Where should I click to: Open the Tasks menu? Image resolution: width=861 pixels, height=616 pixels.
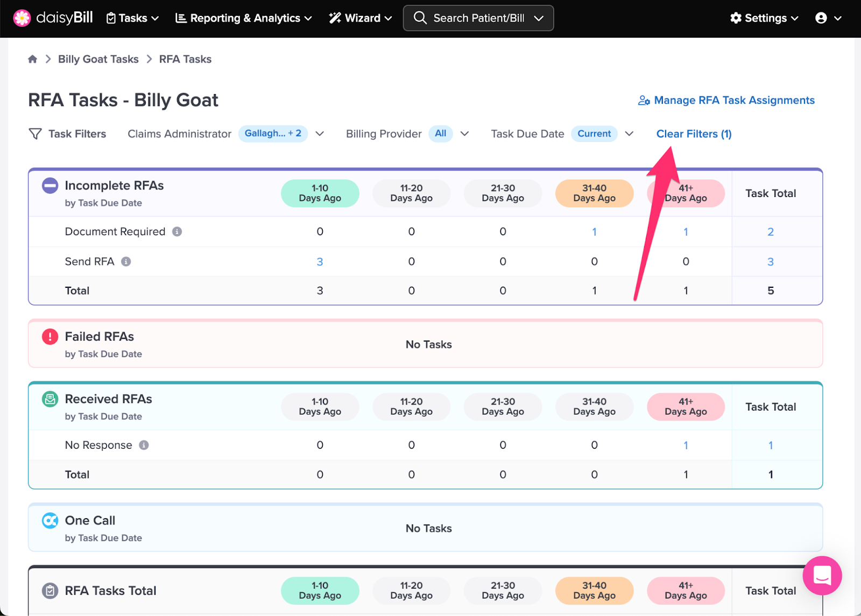pyautogui.click(x=132, y=18)
